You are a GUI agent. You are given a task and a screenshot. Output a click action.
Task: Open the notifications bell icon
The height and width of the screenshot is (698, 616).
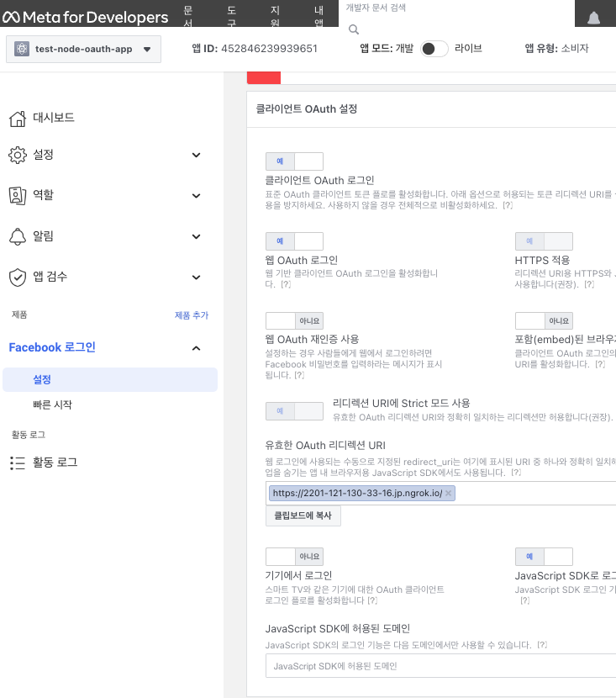coord(594,19)
